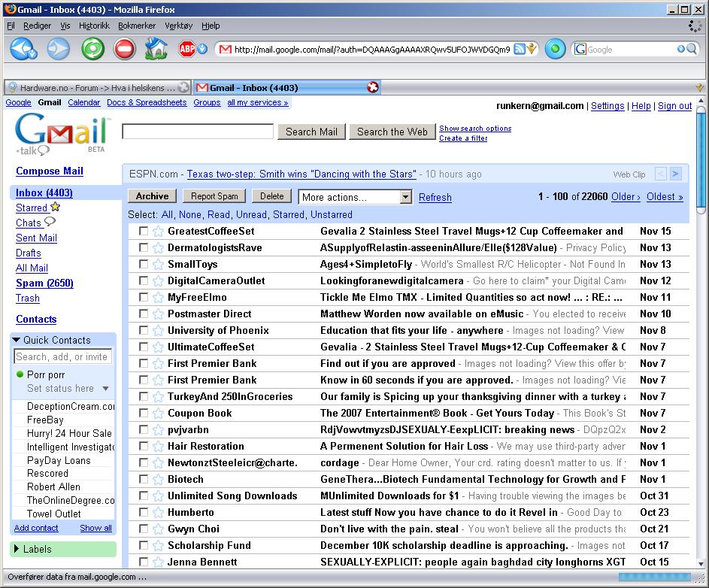
Task: Expand the Labels section
Action: [17, 549]
